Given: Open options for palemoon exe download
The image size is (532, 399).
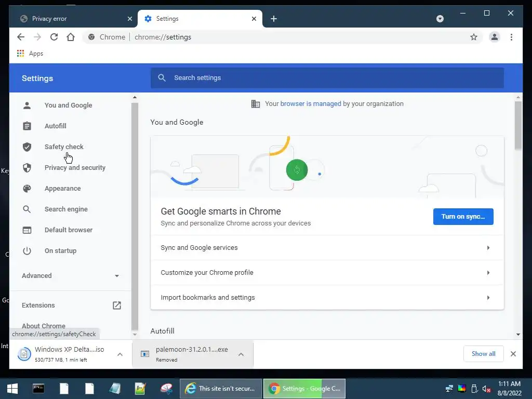Looking at the screenshot, I should pos(241,354).
